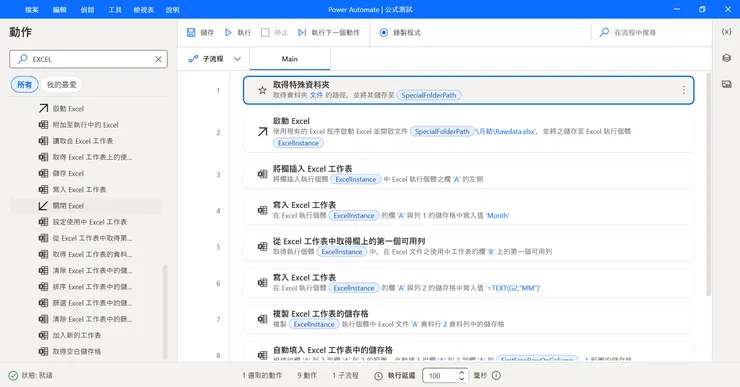The width and height of the screenshot is (740, 387).
Task: Clear the EXCEL search with X icon
Action: (x=159, y=59)
